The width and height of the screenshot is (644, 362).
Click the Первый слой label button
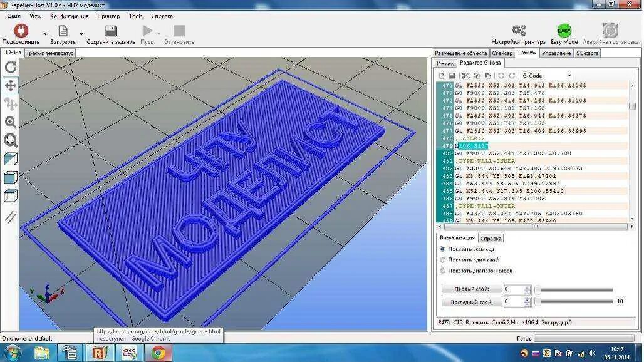472,289
